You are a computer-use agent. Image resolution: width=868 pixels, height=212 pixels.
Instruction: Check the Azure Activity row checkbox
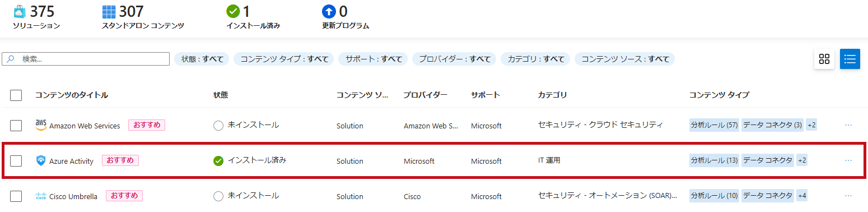click(16, 161)
